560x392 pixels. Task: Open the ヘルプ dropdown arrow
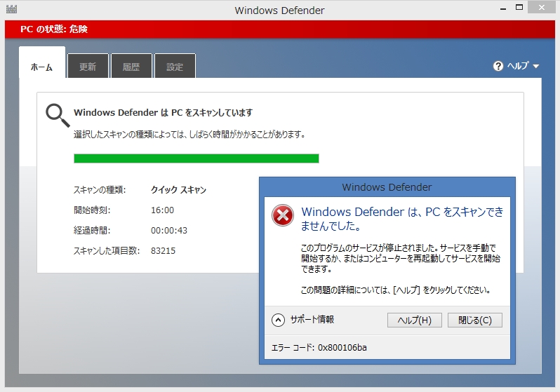point(535,67)
